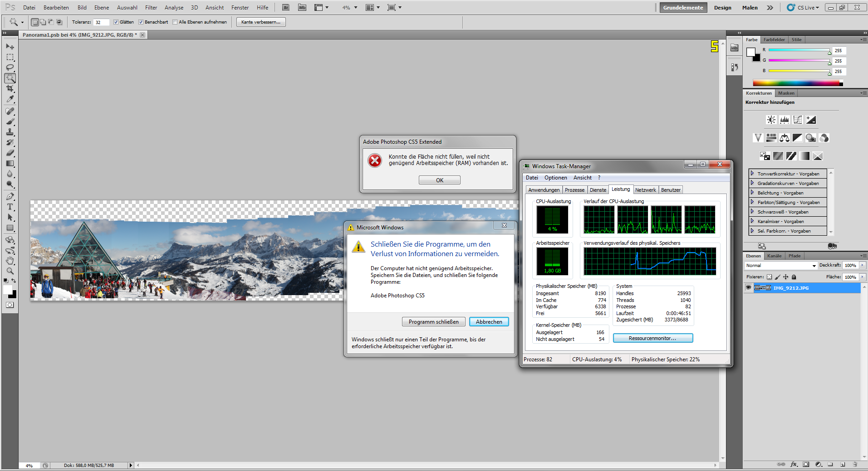
Task: Click Programm schließen in Windows dialog
Action: click(x=433, y=322)
